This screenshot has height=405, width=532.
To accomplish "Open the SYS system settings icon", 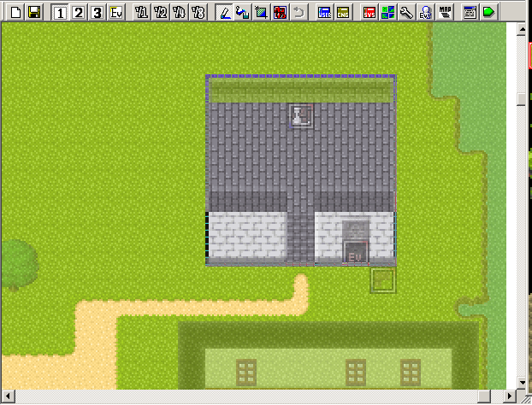I will click(369, 12).
